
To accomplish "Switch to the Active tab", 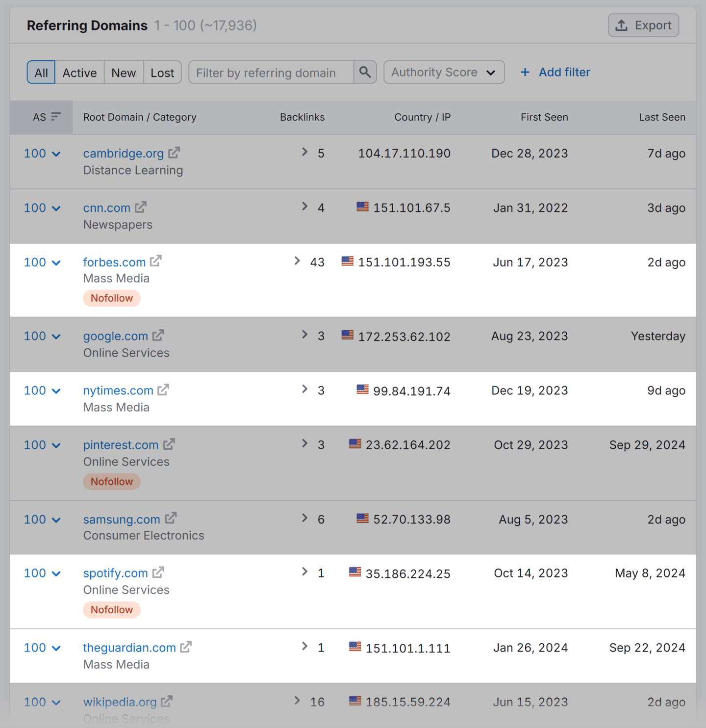I will [79, 73].
